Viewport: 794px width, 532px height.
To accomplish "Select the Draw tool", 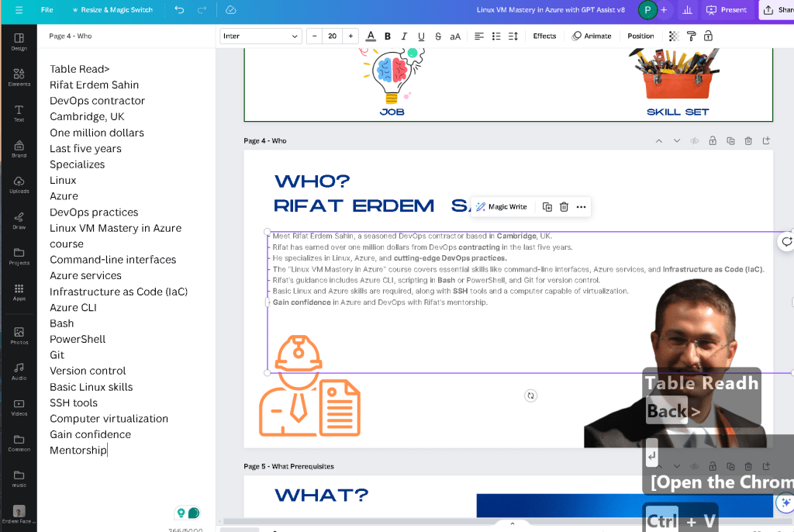I will [19, 220].
